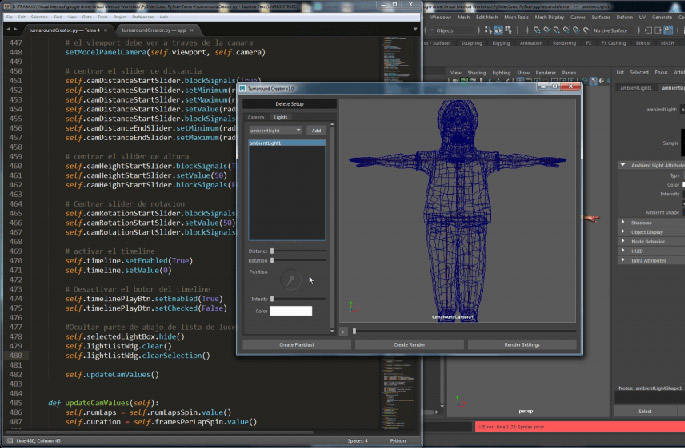The width and height of the screenshot is (685, 448).
Task: Open Objects selection mode dropdown in Maya
Action: (453, 30)
